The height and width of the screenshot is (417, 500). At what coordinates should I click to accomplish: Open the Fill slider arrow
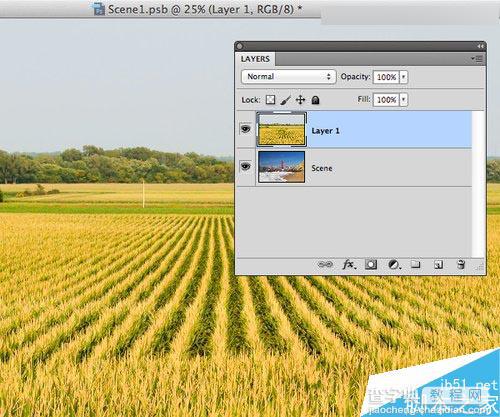point(403,100)
